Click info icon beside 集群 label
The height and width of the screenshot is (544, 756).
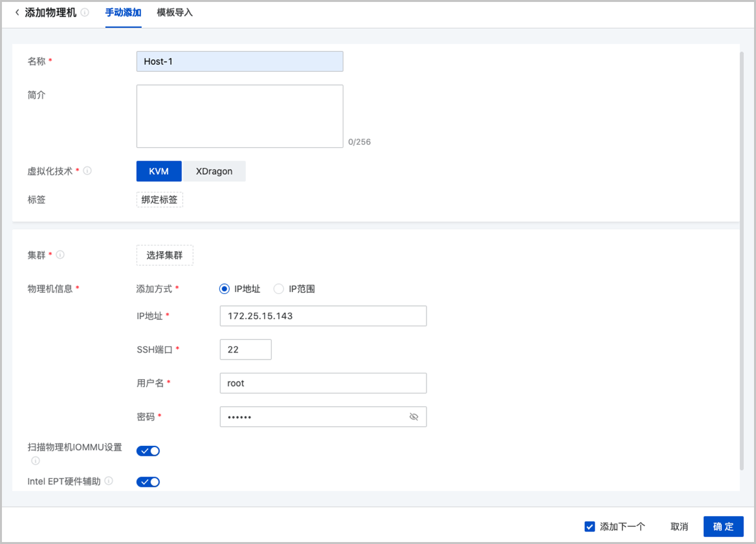pyautogui.click(x=60, y=255)
